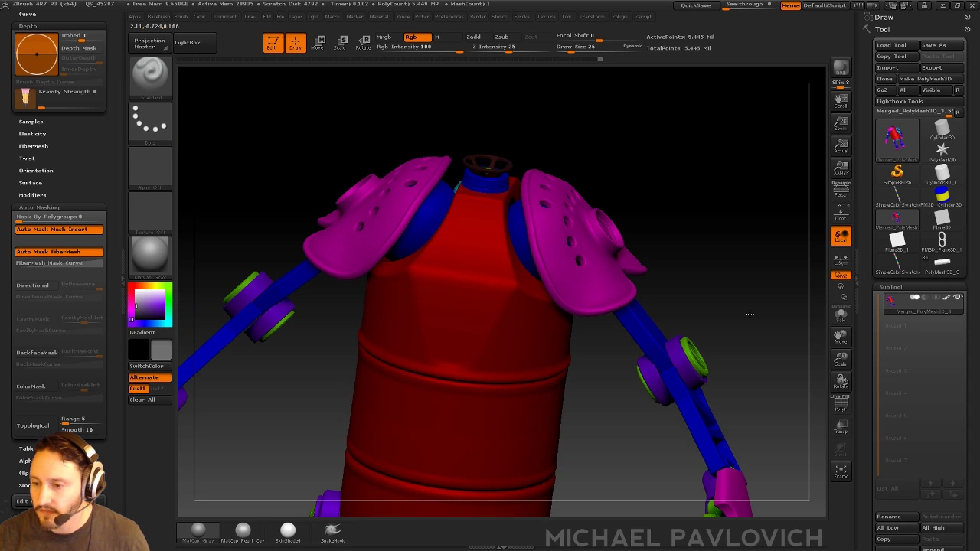
Task: Expand the Orientation section
Action: click(x=36, y=171)
